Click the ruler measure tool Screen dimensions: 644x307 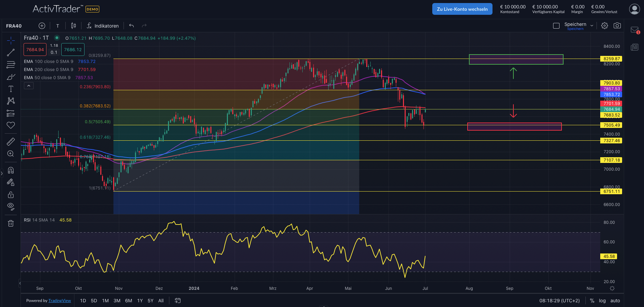click(11, 142)
